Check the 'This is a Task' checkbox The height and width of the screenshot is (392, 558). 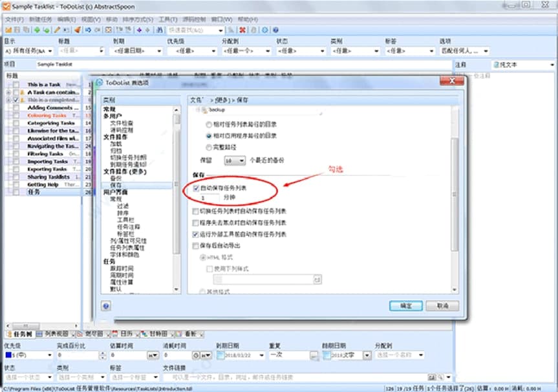coord(16,84)
